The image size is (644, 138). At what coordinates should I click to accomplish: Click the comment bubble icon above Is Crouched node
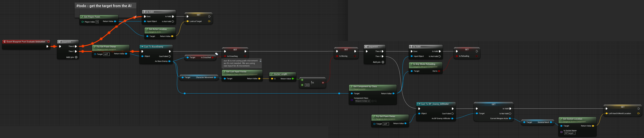[217, 54]
